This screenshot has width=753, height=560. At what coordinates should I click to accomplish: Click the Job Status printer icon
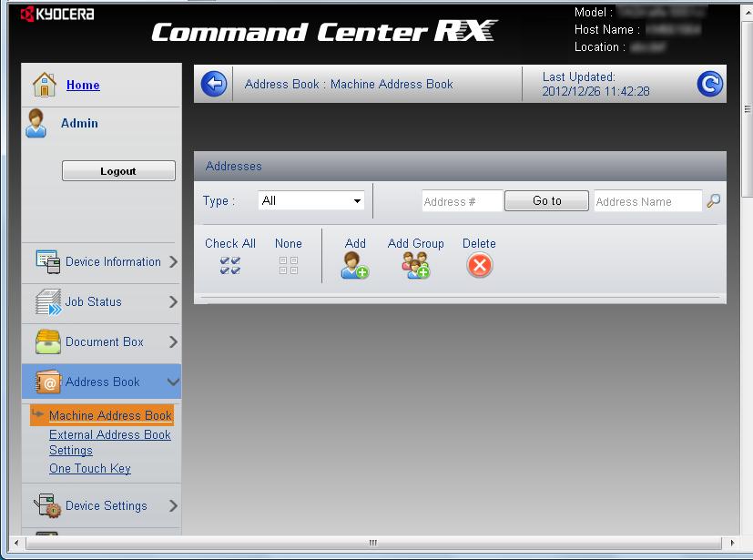coord(48,302)
